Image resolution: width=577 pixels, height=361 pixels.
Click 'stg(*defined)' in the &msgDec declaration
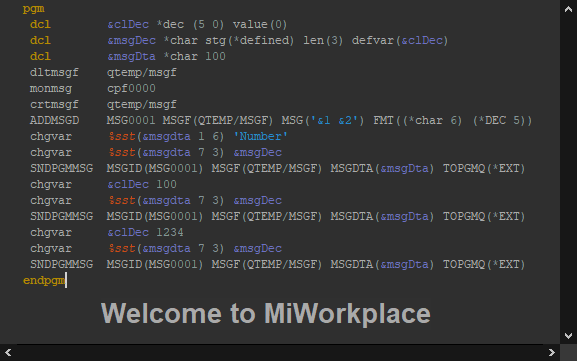pyautogui.click(x=249, y=40)
